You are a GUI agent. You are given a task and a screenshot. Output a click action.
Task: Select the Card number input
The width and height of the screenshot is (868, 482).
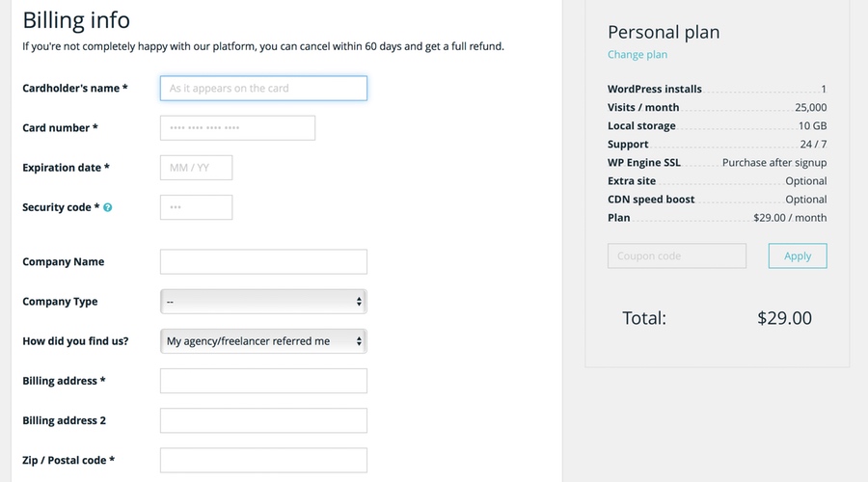(237, 128)
